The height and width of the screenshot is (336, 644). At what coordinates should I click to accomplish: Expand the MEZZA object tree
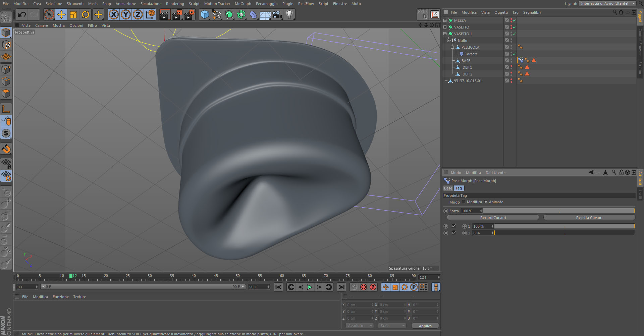445,20
